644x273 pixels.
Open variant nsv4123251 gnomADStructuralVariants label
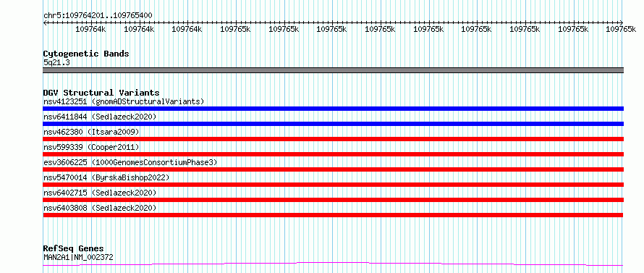click(124, 101)
